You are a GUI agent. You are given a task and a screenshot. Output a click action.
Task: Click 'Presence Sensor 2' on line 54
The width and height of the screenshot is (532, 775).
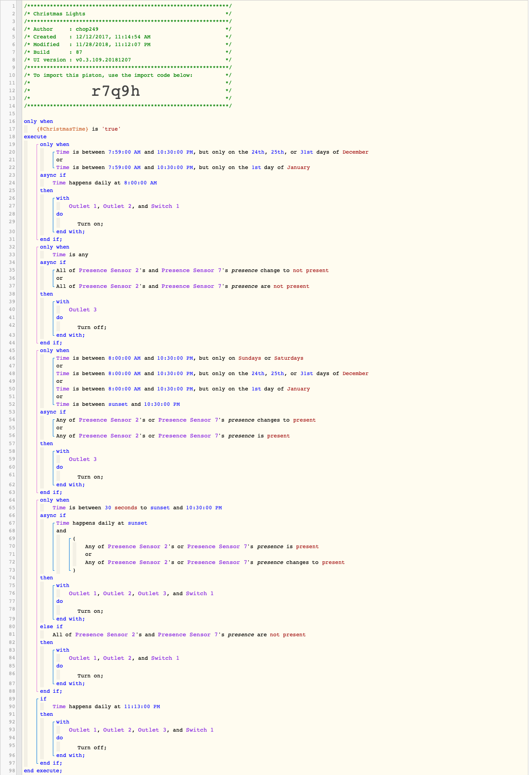point(109,420)
